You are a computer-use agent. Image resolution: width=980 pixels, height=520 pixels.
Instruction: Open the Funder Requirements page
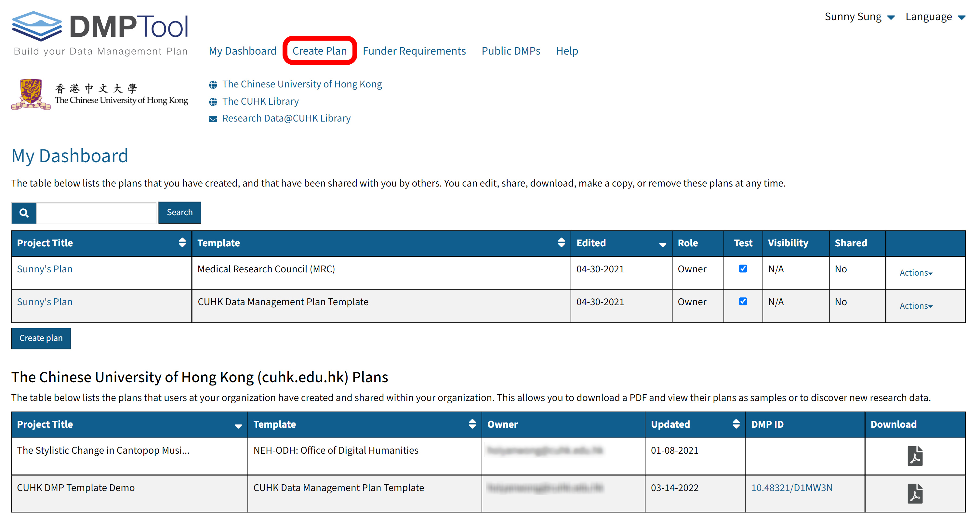point(414,51)
